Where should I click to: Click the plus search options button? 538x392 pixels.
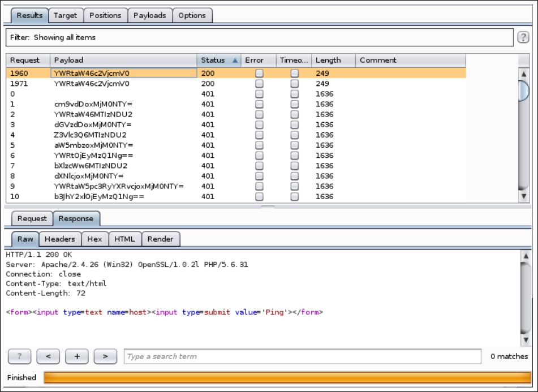click(77, 356)
